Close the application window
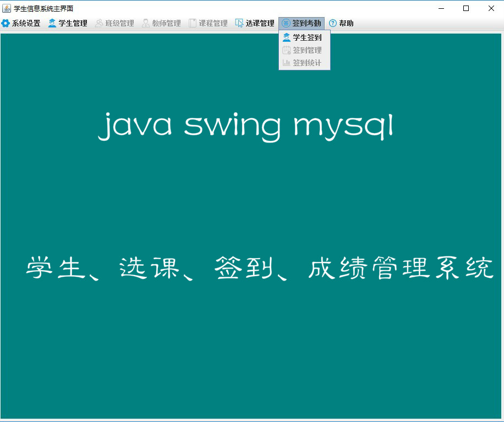The width and height of the screenshot is (504, 422). point(491,8)
